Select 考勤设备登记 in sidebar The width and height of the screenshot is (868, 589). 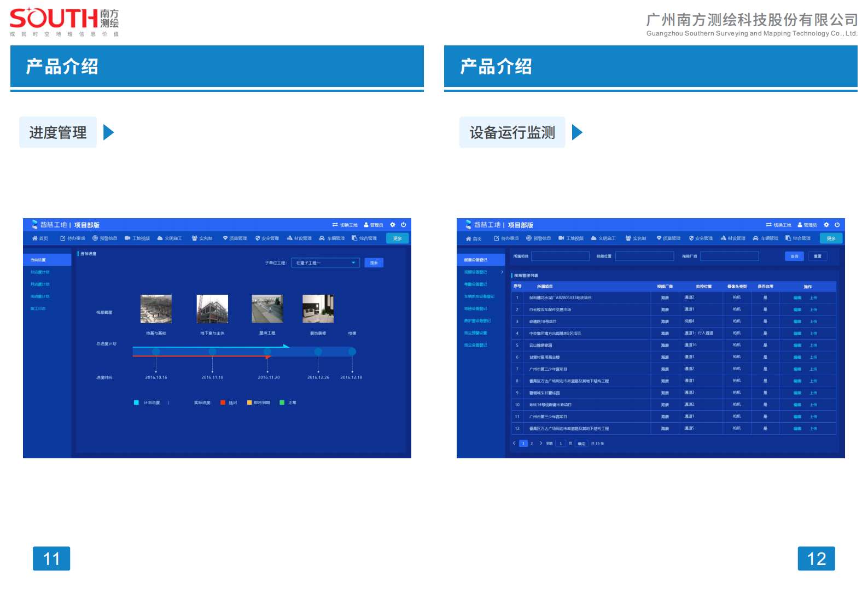point(475,284)
